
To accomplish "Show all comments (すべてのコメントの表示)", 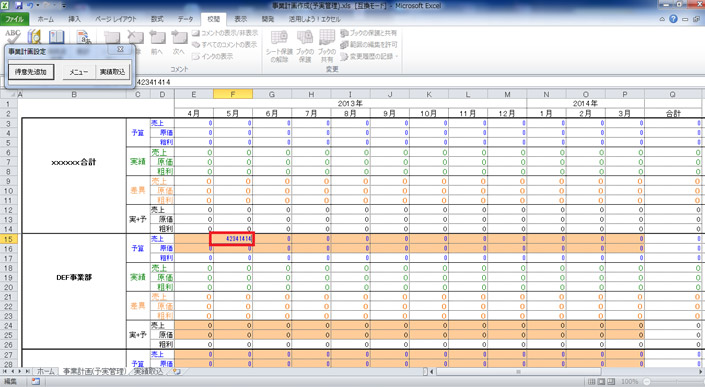I will coord(224,44).
